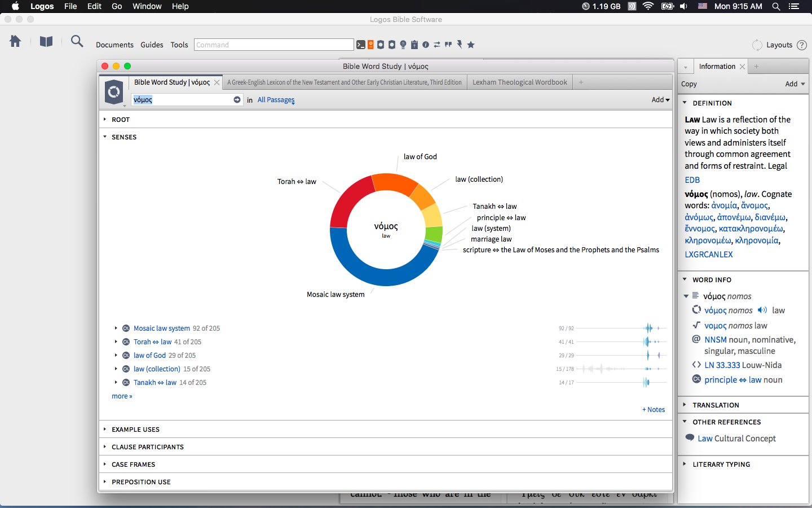Viewport: 812px width, 508px height.
Task: Click the go arrow in word box
Action: [x=237, y=99]
